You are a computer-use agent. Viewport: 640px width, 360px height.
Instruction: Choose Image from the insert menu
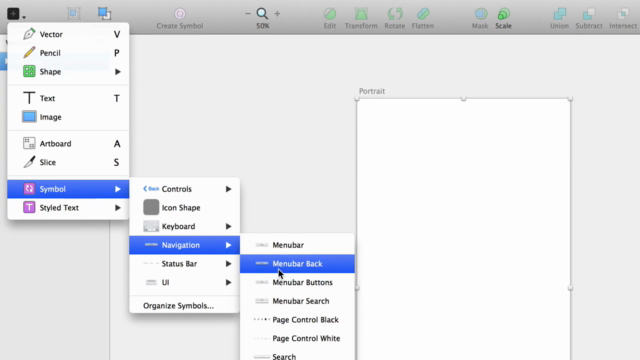coord(68,117)
